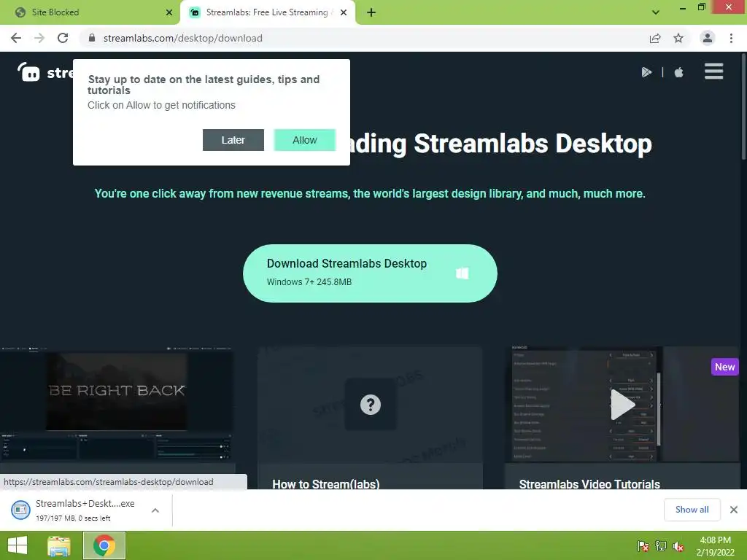The image size is (747, 560).
Task: Share this page via address bar icon
Action: (x=655, y=38)
